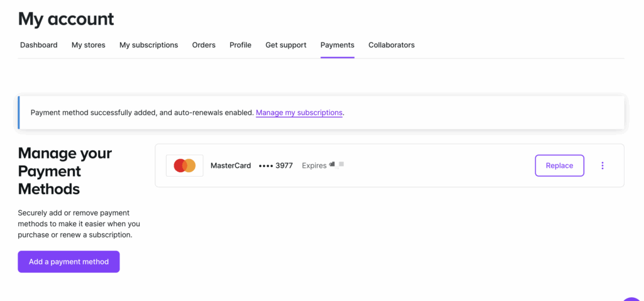Select the Profile tab
Viewport: 644px width, 301px height.
[240, 45]
